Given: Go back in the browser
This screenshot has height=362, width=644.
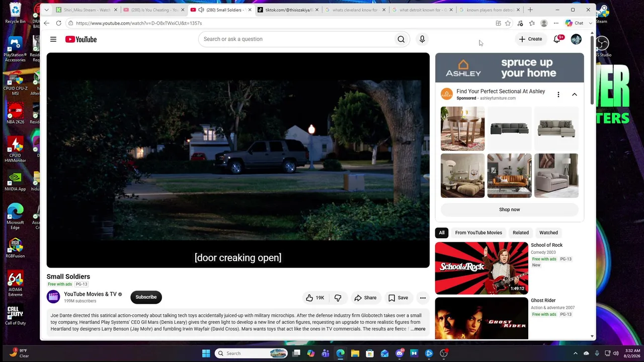Looking at the screenshot, I should pyautogui.click(x=46, y=23).
